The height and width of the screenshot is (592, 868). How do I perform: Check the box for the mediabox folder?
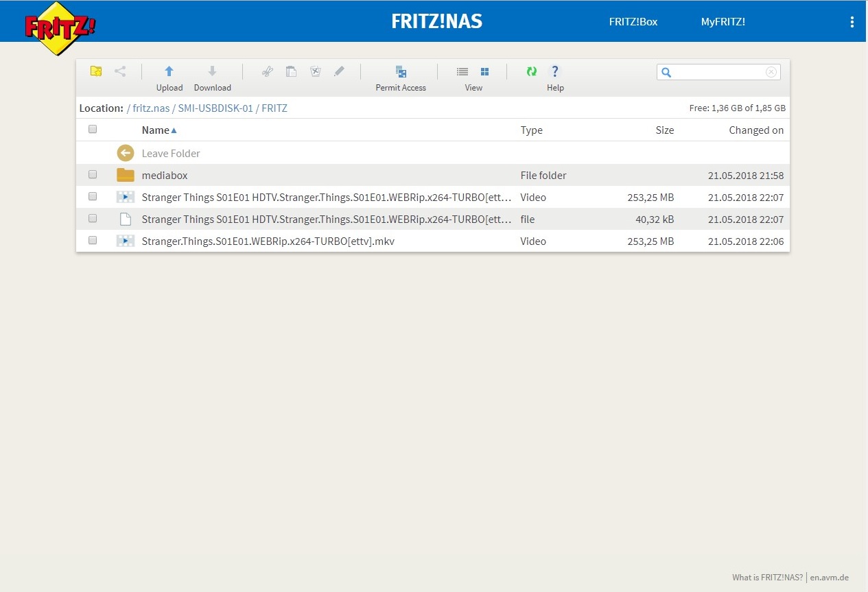tap(93, 174)
